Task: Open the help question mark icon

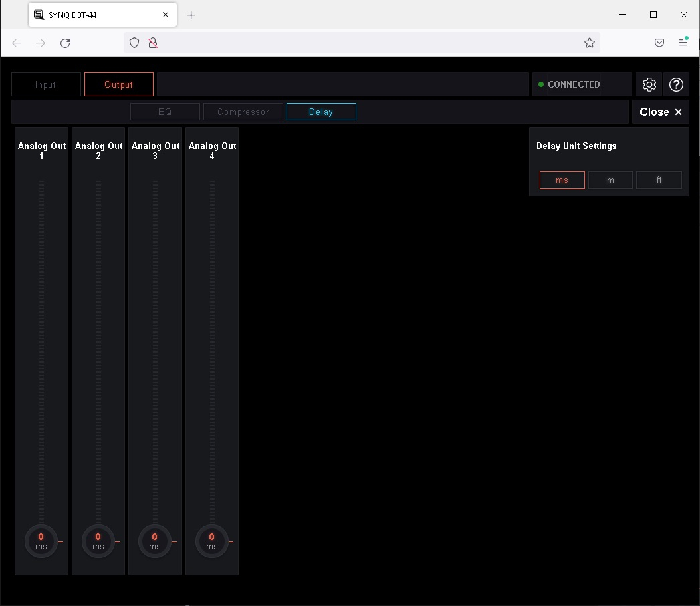Action: [676, 84]
